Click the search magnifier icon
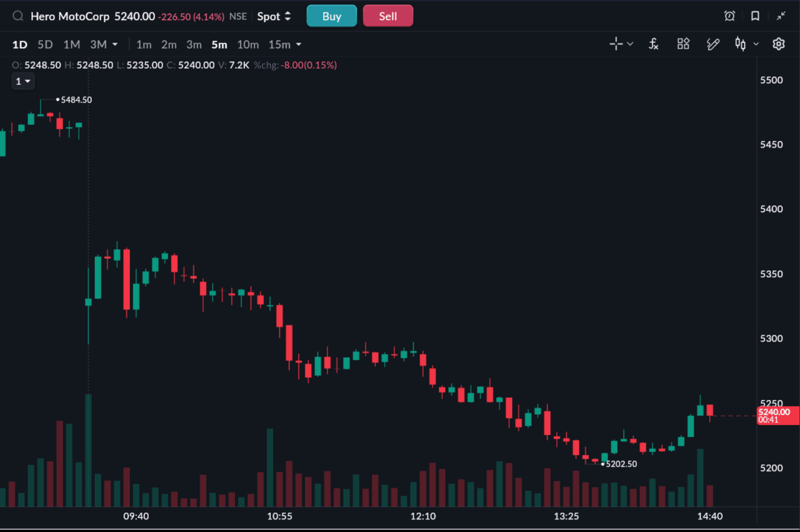 (18, 16)
